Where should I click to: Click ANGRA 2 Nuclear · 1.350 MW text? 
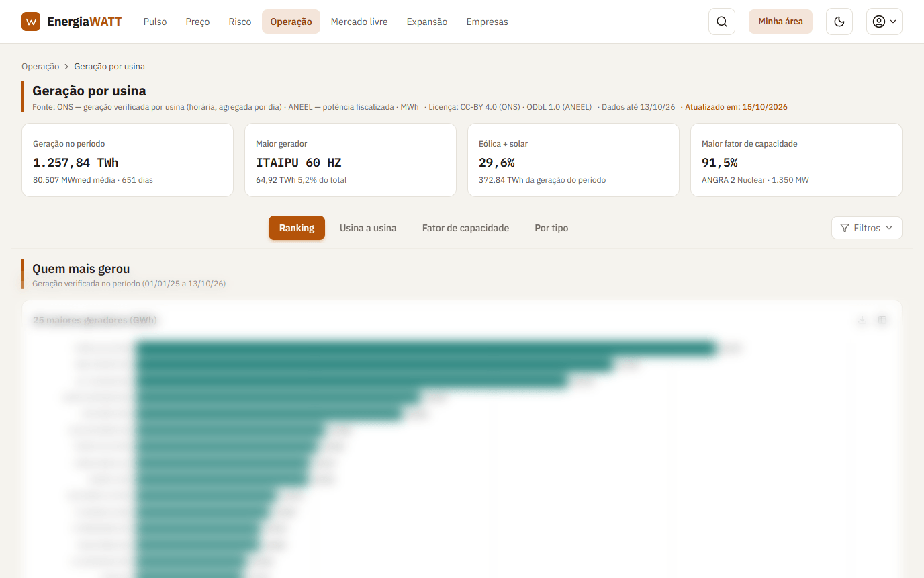click(x=755, y=180)
